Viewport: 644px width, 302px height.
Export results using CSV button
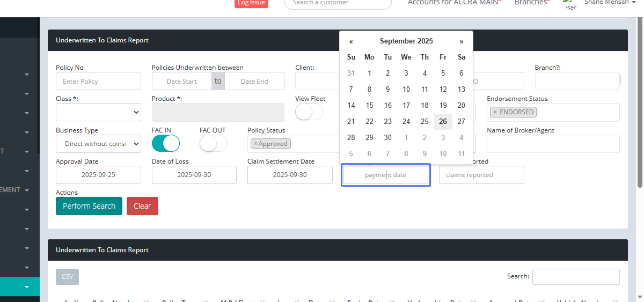click(67, 277)
